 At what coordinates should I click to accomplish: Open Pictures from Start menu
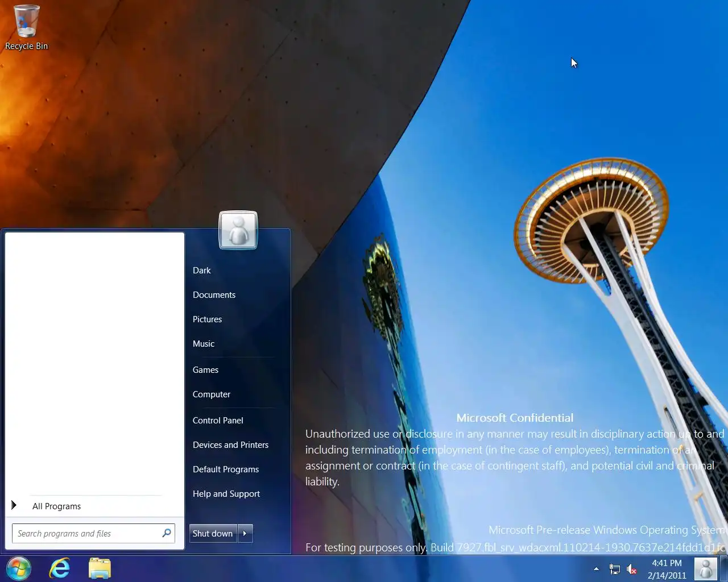(x=207, y=319)
